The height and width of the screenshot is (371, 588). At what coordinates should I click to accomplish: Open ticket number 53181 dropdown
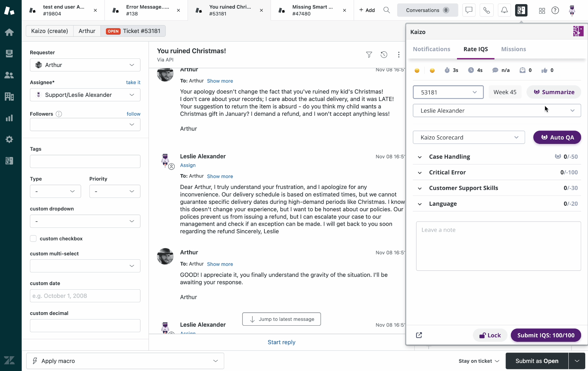click(x=448, y=92)
